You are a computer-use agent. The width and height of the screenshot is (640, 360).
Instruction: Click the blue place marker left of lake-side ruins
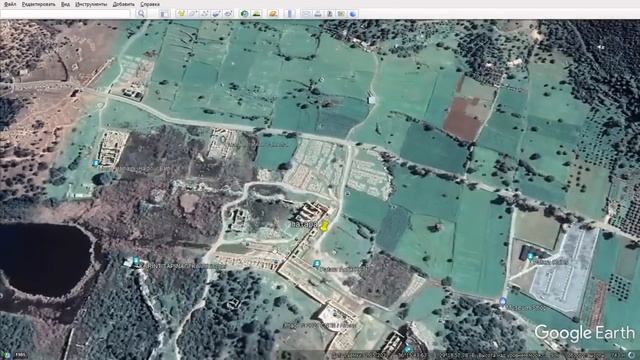tap(96, 163)
